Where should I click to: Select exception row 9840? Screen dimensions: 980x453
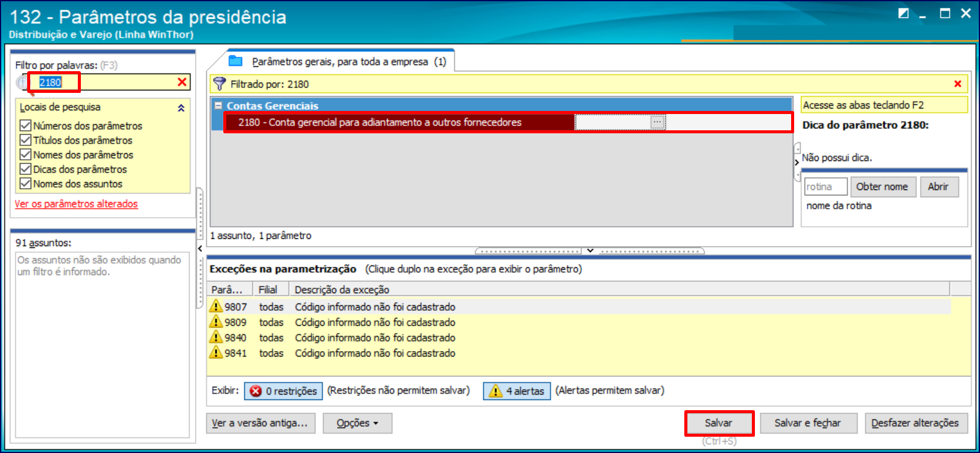pos(579,338)
